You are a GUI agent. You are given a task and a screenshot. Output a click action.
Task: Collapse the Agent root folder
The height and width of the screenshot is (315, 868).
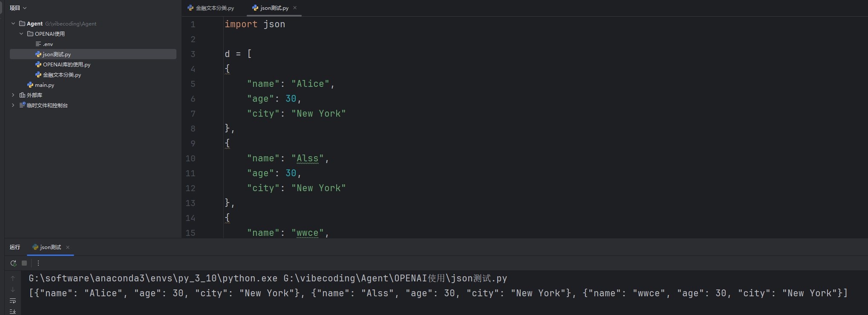click(x=13, y=24)
